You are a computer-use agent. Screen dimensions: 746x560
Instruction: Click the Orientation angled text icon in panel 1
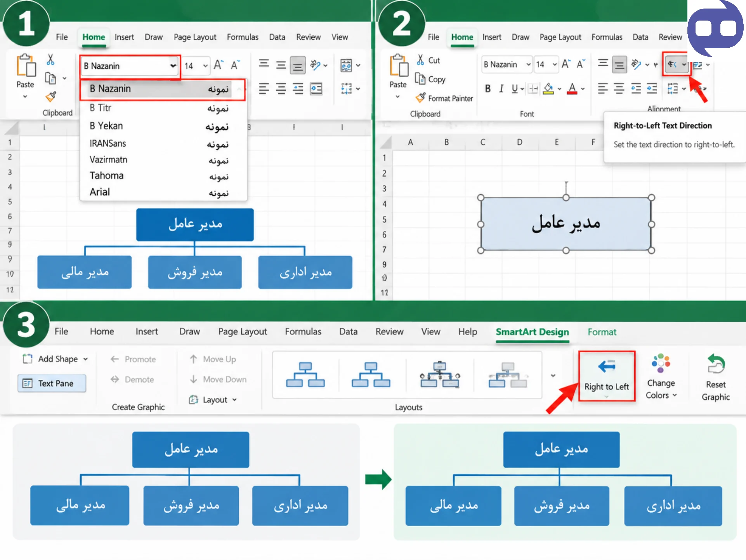tap(315, 65)
